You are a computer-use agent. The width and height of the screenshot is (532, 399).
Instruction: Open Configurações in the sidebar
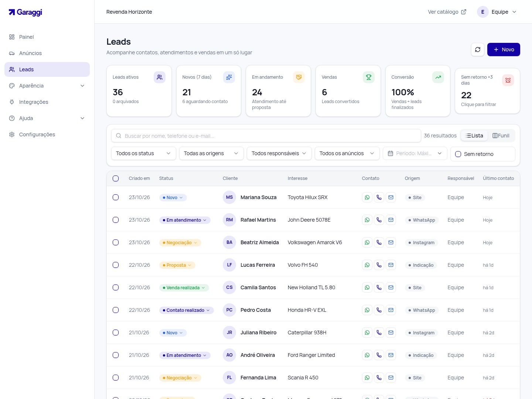click(47, 134)
